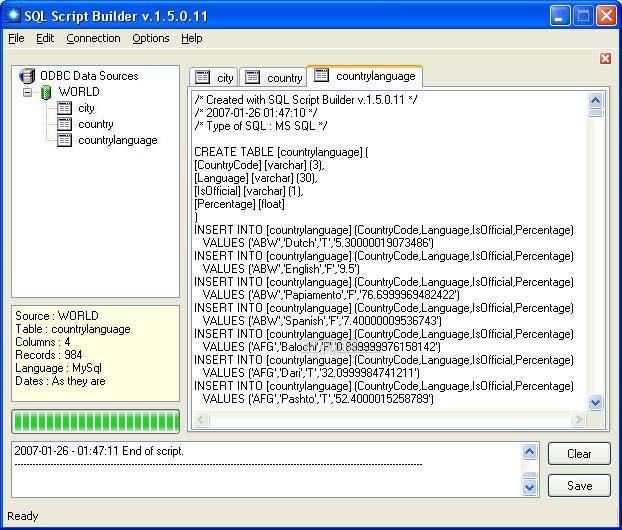Click 'End of script.' log entry
The height and width of the screenshot is (530, 622).
click(x=153, y=451)
